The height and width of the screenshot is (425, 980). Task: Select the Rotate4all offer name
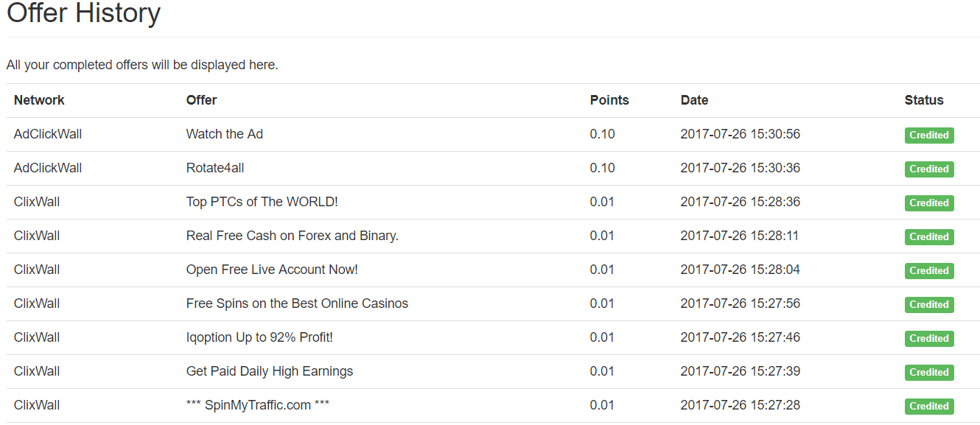pyautogui.click(x=214, y=168)
